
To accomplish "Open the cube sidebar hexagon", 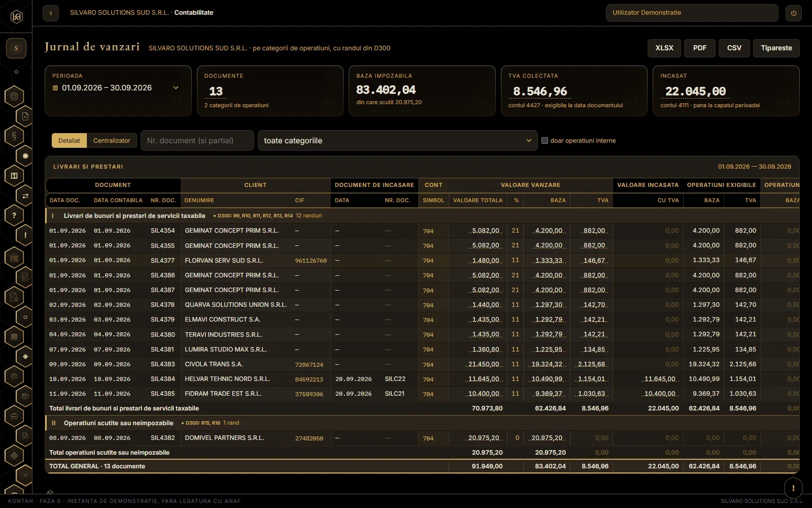I will tap(25, 396).
